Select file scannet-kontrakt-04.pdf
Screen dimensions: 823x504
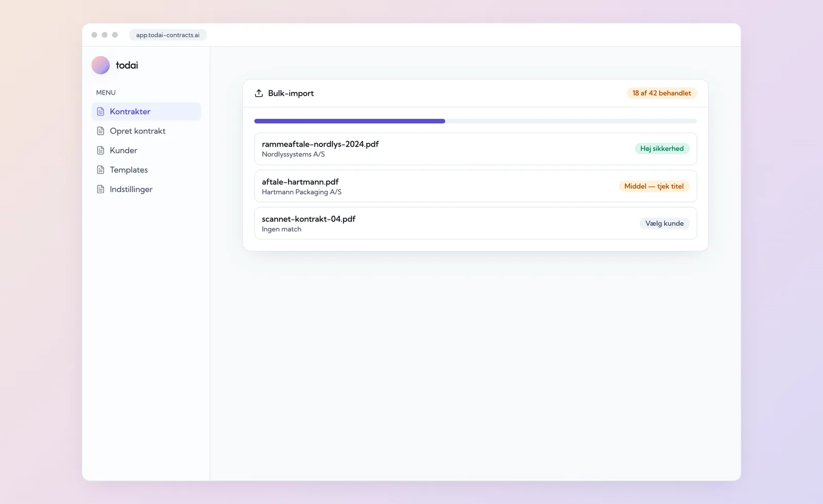tap(309, 219)
